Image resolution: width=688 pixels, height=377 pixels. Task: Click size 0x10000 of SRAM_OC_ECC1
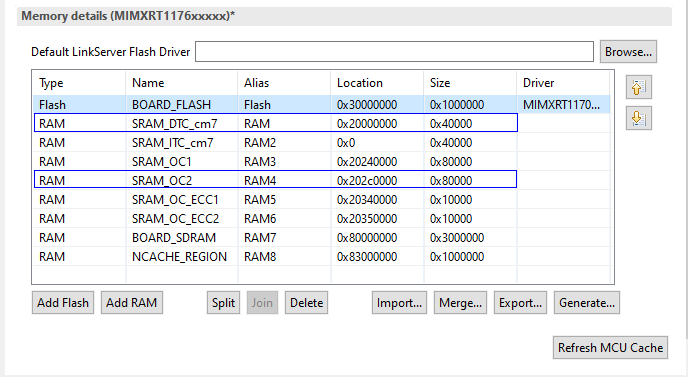coord(451,200)
